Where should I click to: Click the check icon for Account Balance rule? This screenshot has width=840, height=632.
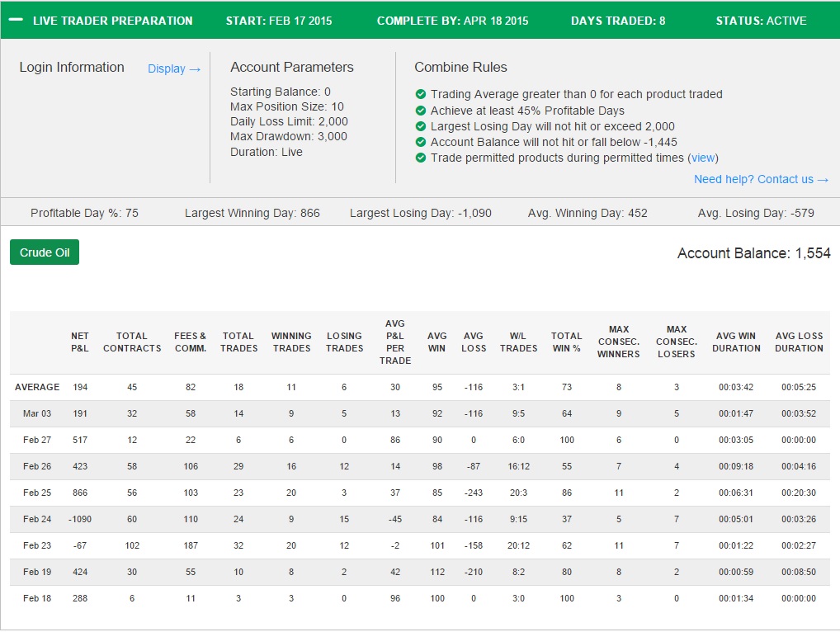[421, 142]
